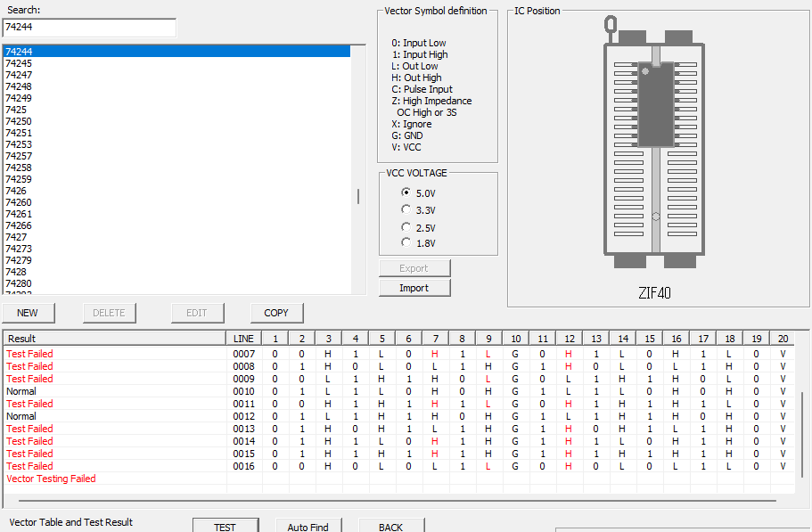
Task: Select 74258 in the chip list
Action: click(x=176, y=168)
